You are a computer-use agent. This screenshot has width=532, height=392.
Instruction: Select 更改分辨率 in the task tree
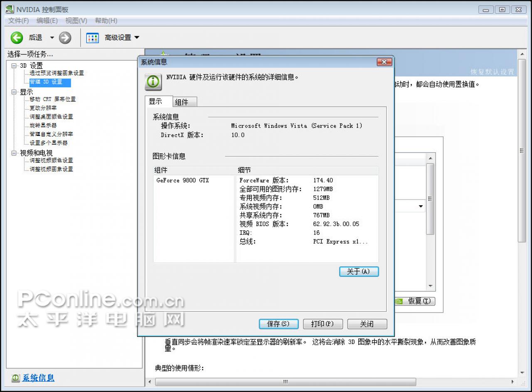(x=43, y=108)
